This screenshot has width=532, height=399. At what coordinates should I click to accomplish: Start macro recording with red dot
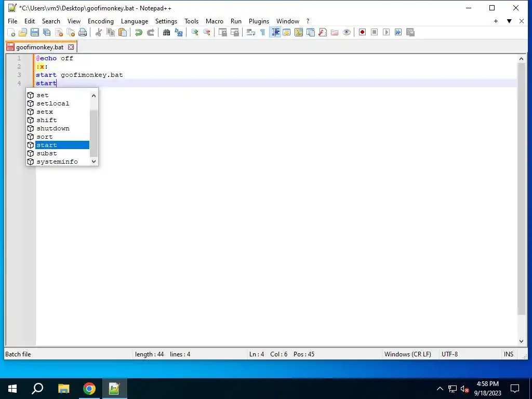click(362, 32)
